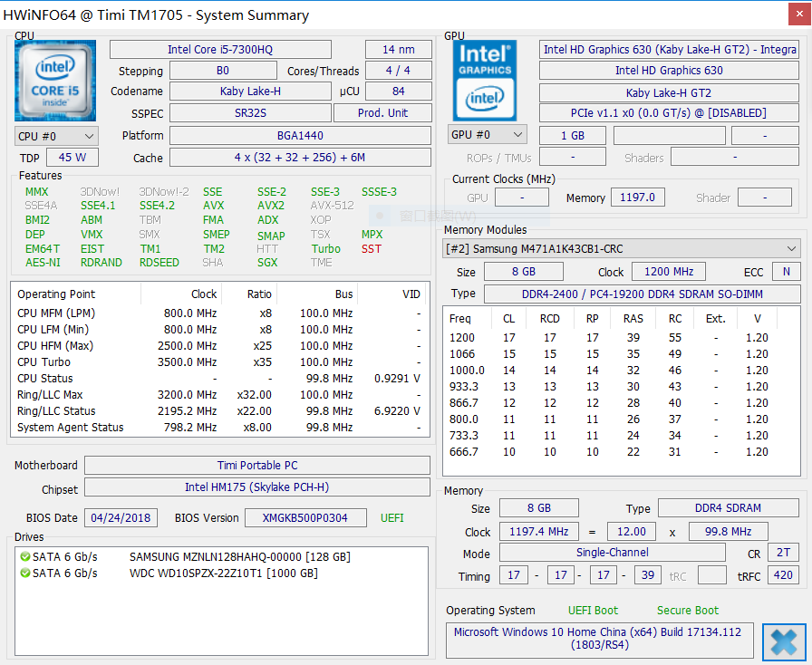812x665 pixels.
Task: Click the Intel Graphics logo
Action: click(485, 81)
